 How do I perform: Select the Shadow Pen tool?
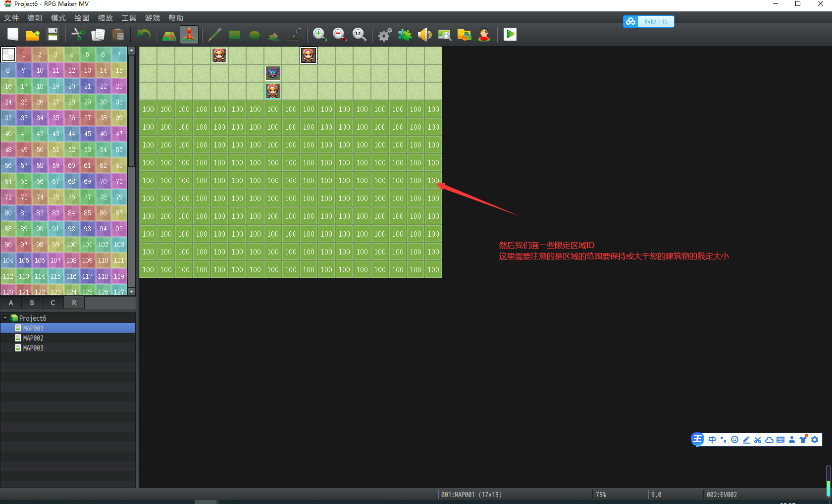pos(294,35)
